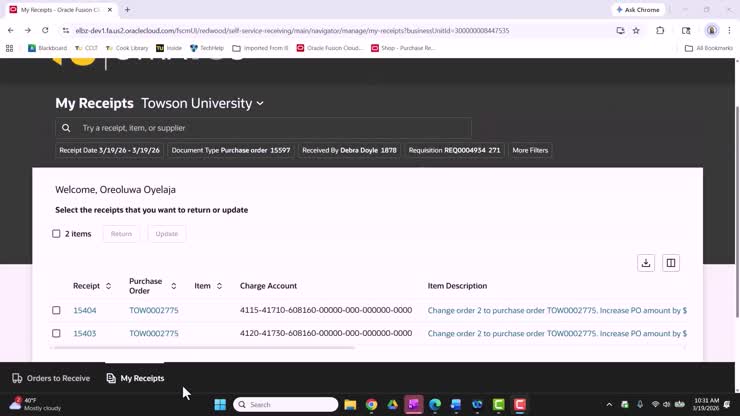Click the export/download receipts icon
The width and height of the screenshot is (740, 416).
tap(646, 263)
